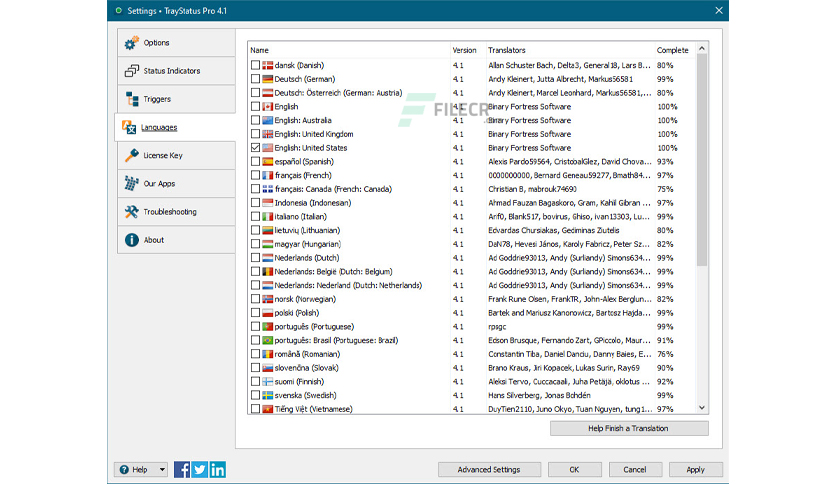Open the Twitter page icon
Screen dimensions: 836x484
(x=199, y=470)
